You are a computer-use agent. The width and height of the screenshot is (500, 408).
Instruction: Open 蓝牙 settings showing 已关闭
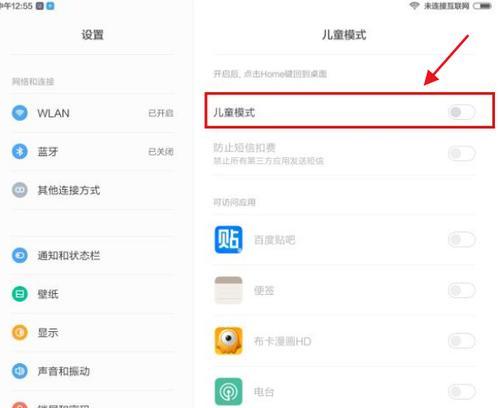click(x=92, y=152)
